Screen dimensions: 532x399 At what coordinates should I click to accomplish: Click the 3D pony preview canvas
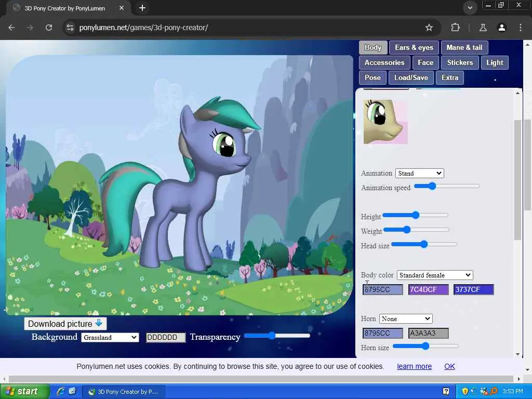coord(179,185)
